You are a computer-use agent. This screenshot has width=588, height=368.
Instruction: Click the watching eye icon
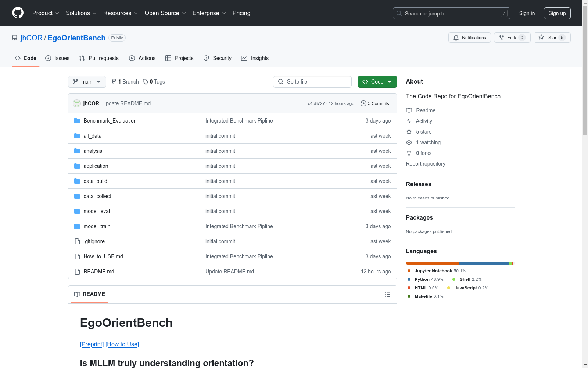(x=409, y=142)
